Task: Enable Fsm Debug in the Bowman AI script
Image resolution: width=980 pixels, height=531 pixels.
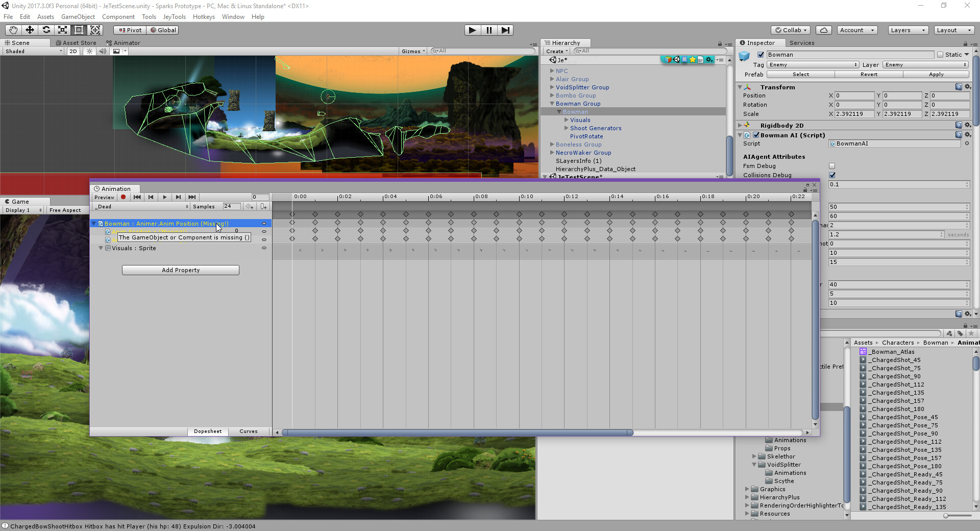Action: tap(832, 166)
